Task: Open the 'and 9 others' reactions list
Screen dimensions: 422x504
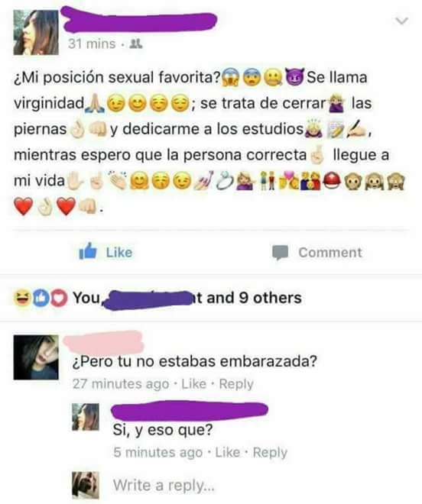Action: pyautogui.click(x=254, y=298)
